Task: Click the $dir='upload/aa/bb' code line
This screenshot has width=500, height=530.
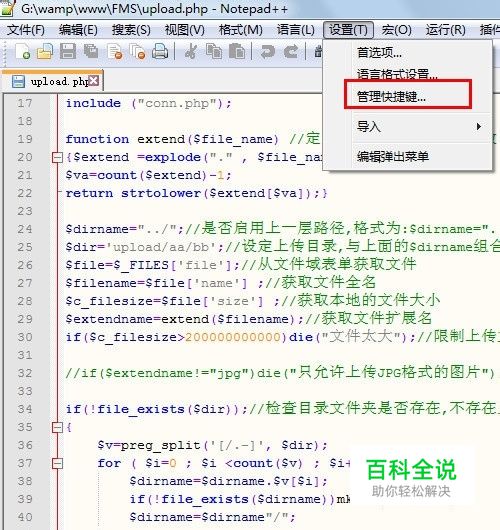Action: [283, 247]
